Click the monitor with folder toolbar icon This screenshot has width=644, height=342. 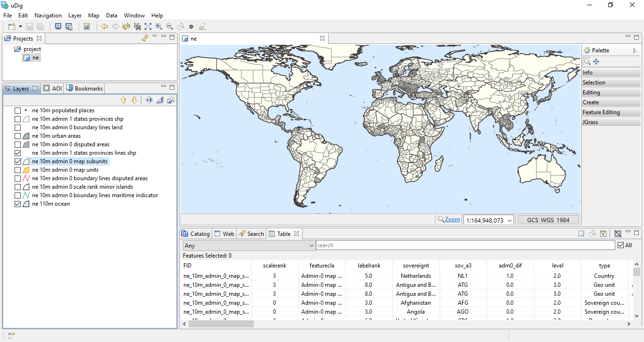(69, 26)
